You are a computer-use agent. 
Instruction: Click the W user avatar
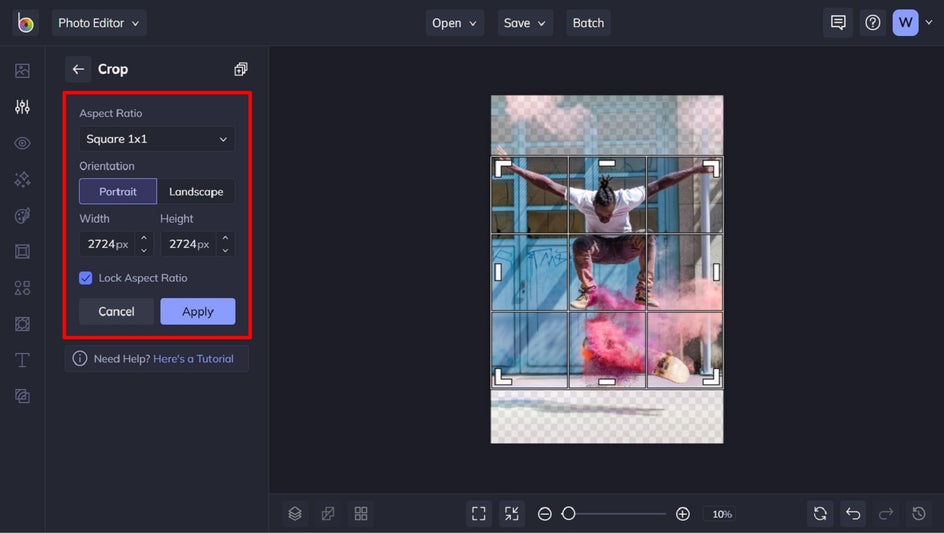coord(905,23)
